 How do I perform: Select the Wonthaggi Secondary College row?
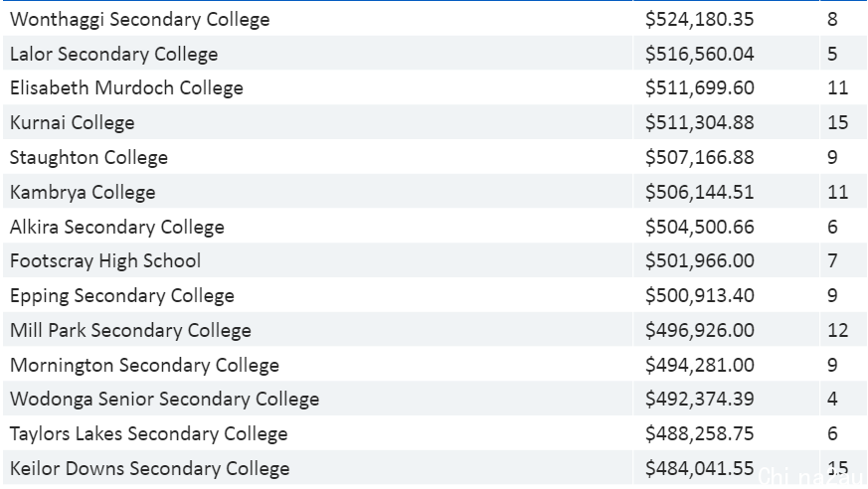pyautogui.click(x=434, y=19)
